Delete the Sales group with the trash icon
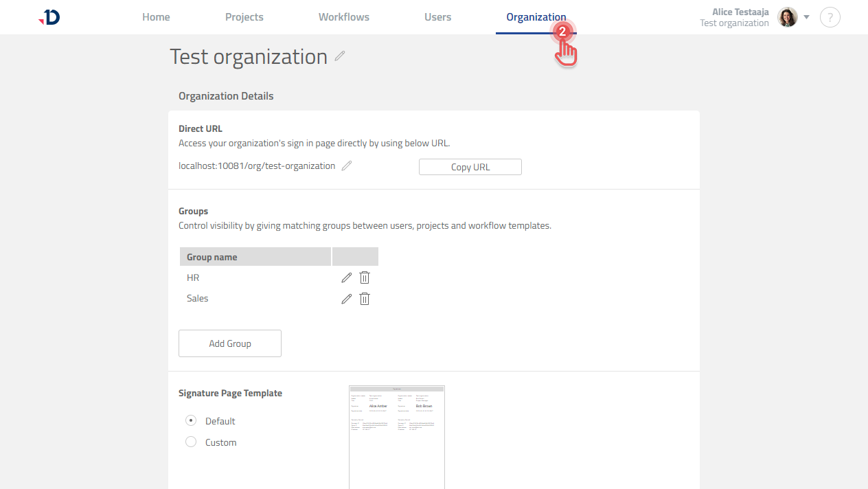The width and height of the screenshot is (868, 489). 364,299
